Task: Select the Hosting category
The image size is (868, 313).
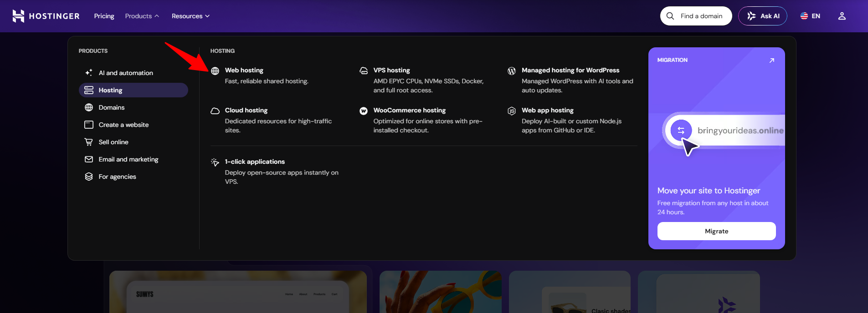Action: click(134, 90)
